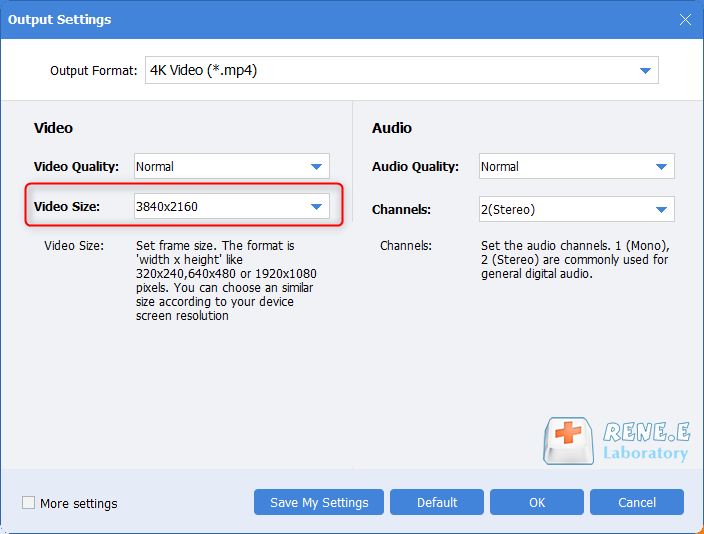Click the Video section heading
This screenshot has width=704, height=534.
tap(53, 128)
